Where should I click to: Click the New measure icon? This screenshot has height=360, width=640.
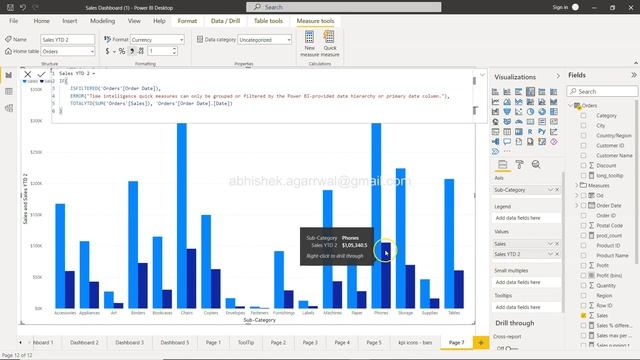point(309,44)
